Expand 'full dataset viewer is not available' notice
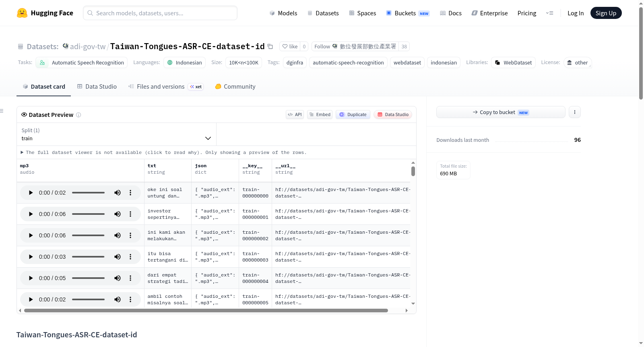This screenshot has height=347, width=644. click(163, 152)
